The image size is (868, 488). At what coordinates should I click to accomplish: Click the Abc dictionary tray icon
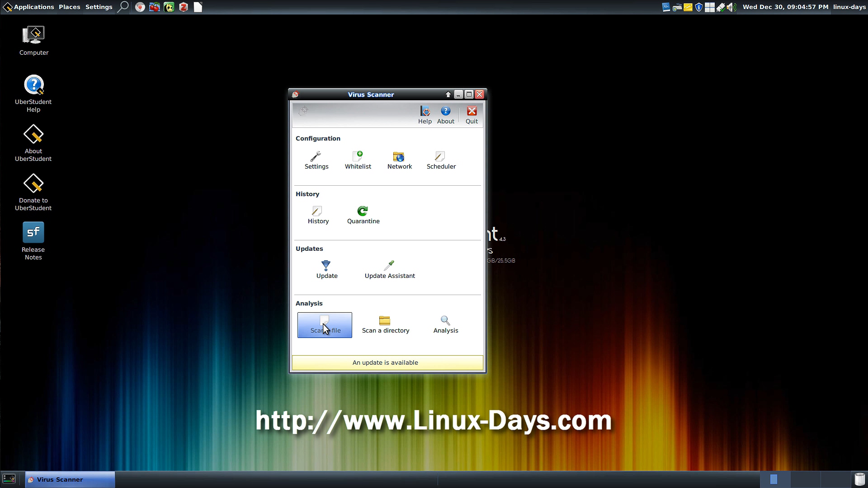coord(666,7)
